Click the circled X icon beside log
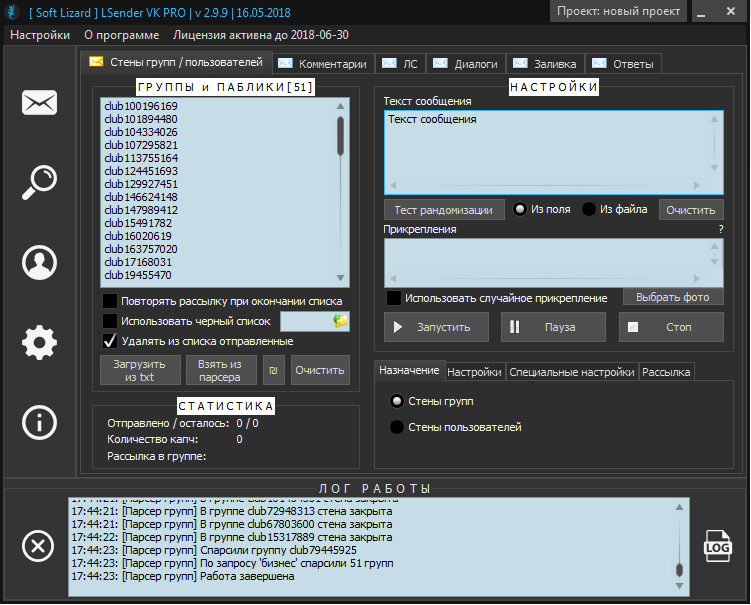The height and width of the screenshot is (605, 751). tap(38, 546)
